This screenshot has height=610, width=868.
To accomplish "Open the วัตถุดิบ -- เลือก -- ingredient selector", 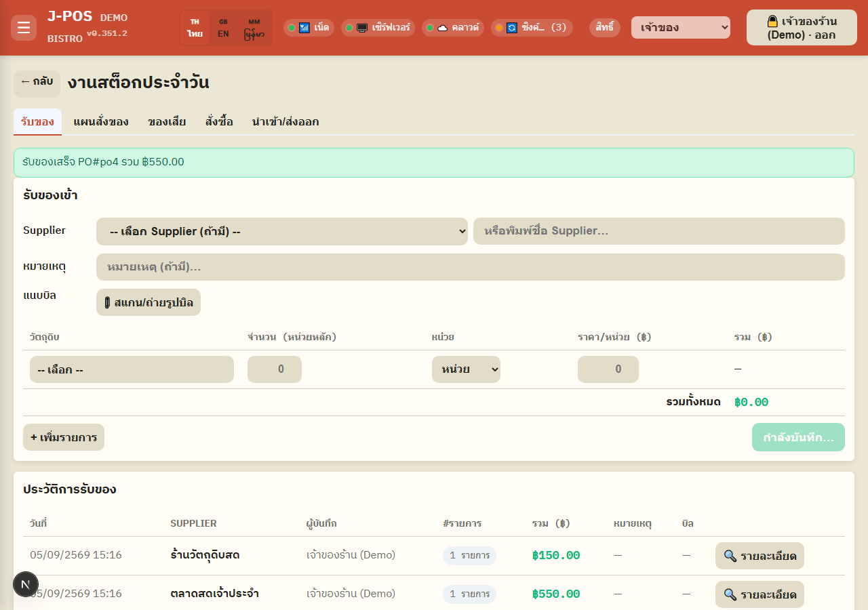I will [132, 369].
